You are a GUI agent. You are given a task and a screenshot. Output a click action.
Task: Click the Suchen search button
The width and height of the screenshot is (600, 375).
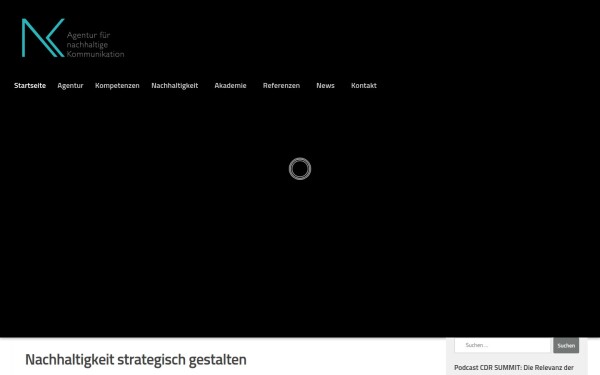[566, 345]
